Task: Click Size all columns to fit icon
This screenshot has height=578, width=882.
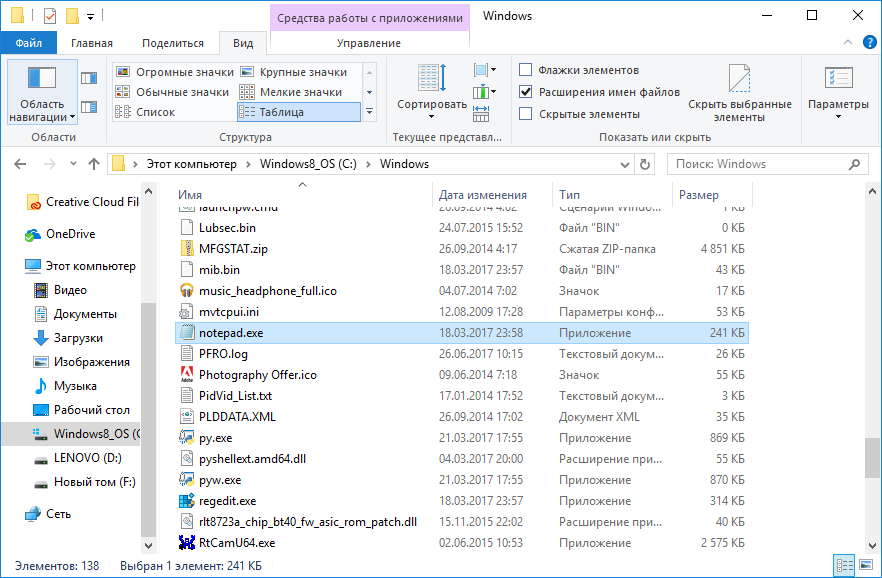Action: click(481, 114)
